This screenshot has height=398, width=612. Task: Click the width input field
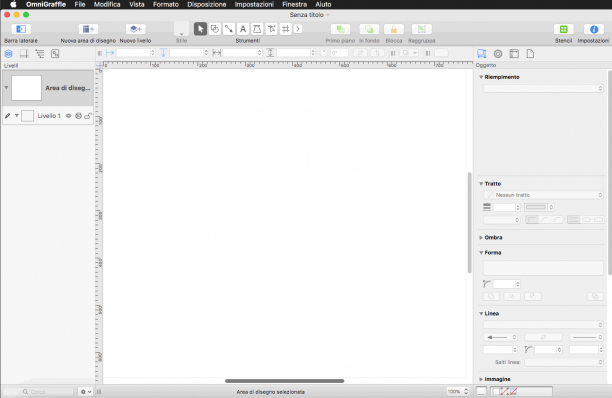[240, 53]
